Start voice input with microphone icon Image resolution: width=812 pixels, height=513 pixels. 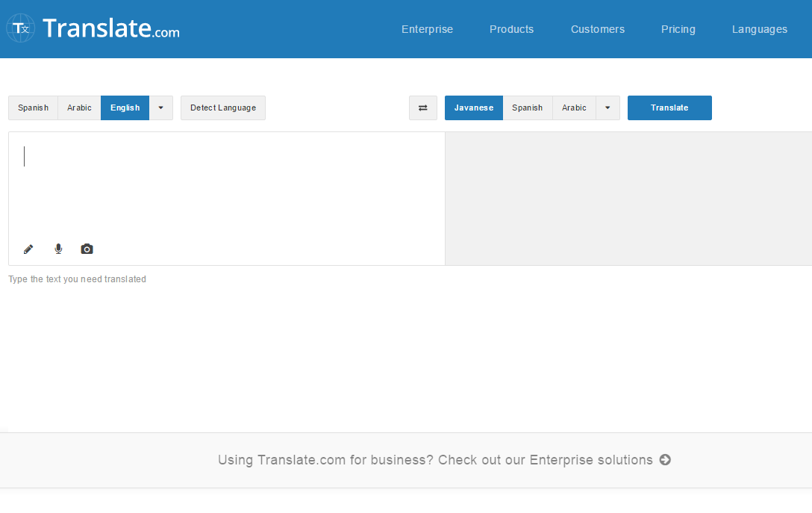point(58,249)
